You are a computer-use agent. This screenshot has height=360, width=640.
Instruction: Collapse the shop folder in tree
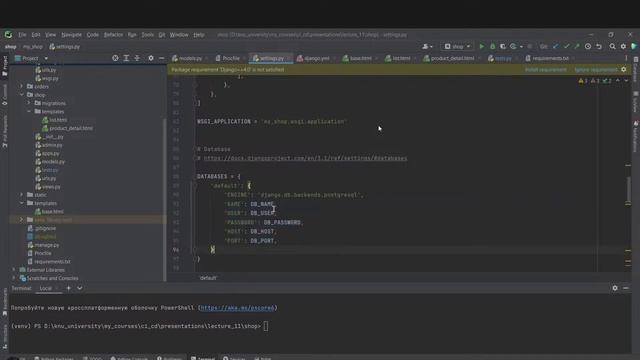(22, 95)
